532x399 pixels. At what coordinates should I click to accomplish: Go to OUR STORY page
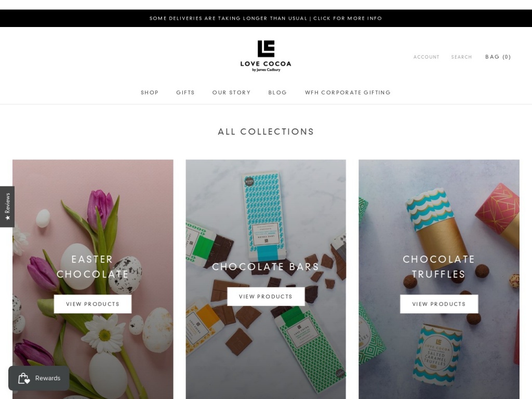(231, 92)
